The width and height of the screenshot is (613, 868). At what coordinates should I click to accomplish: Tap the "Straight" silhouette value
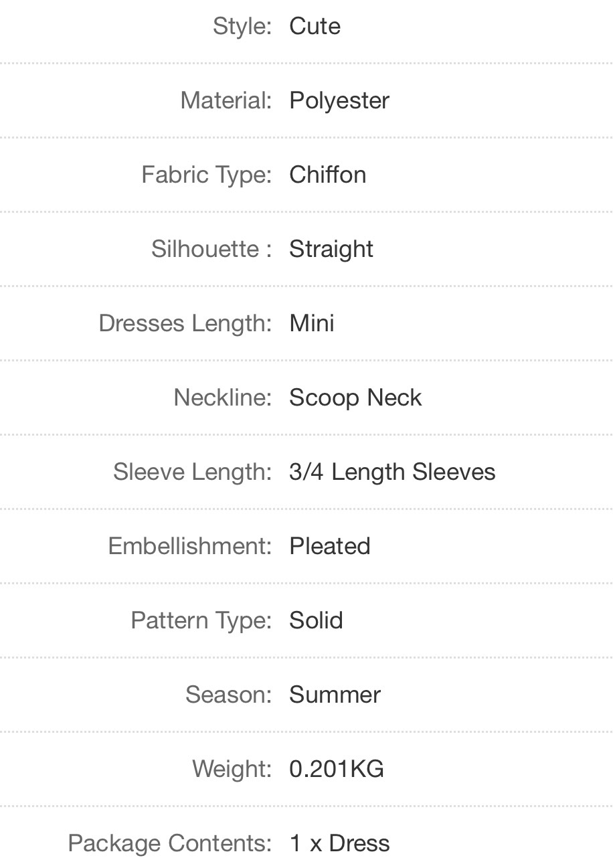[x=331, y=249]
